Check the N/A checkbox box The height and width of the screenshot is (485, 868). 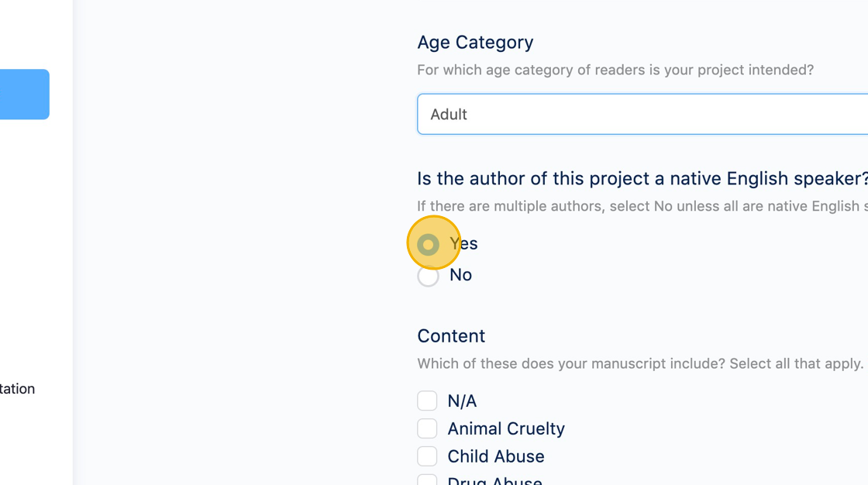(x=427, y=401)
